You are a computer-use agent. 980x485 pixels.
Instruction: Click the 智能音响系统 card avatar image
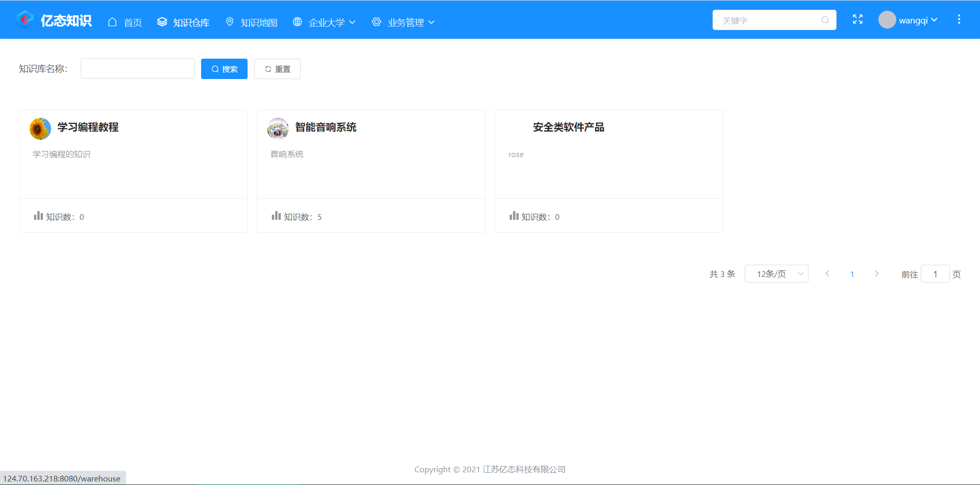(278, 129)
